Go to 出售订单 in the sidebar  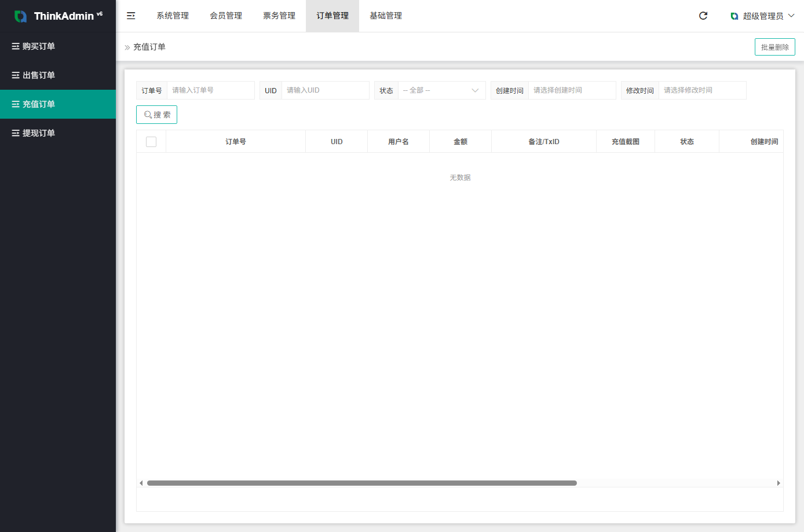click(58, 75)
